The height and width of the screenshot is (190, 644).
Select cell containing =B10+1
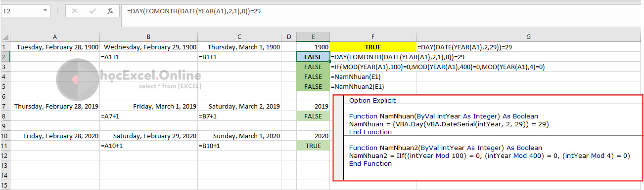click(239, 146)
